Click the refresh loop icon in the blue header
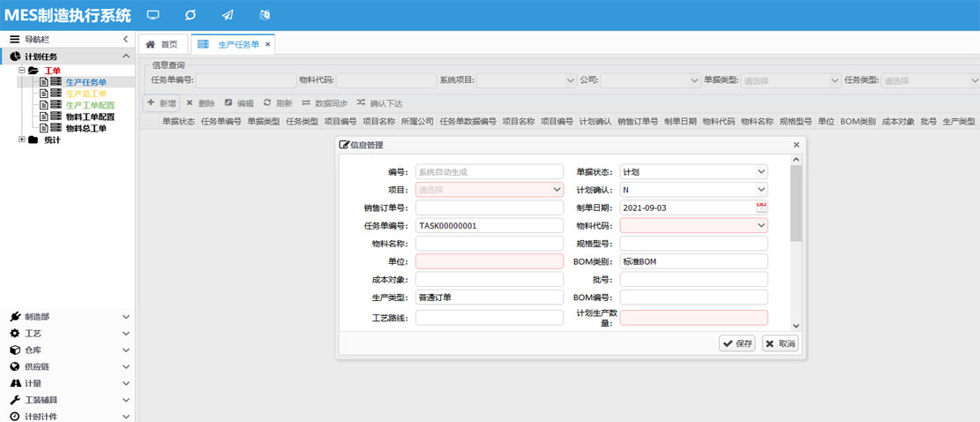The image size is (980, 422). pyautogui.click(x=191, y=15)
